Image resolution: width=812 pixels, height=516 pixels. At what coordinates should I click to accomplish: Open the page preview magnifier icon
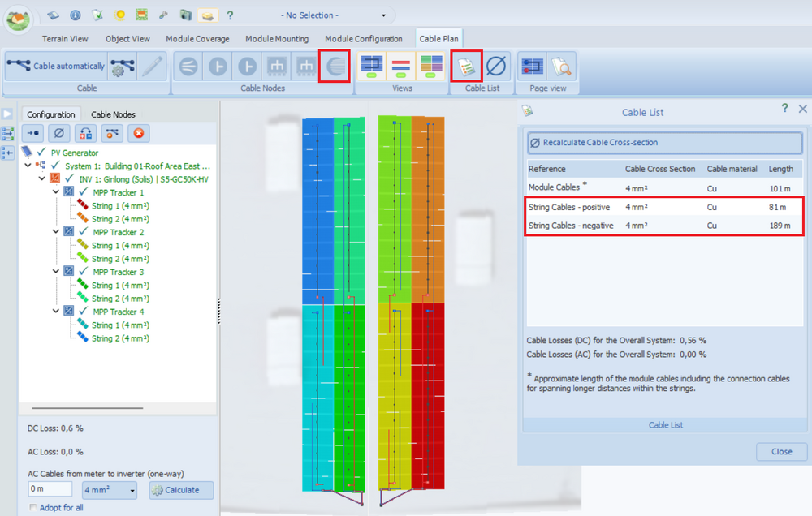[561, 67]
